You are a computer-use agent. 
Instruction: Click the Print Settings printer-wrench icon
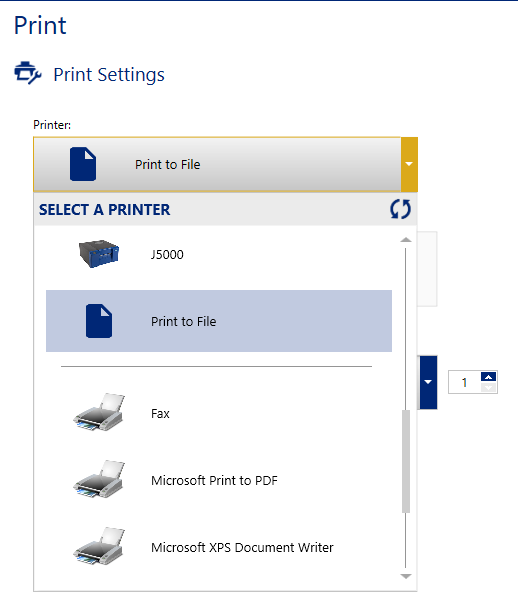pos(27,73)
